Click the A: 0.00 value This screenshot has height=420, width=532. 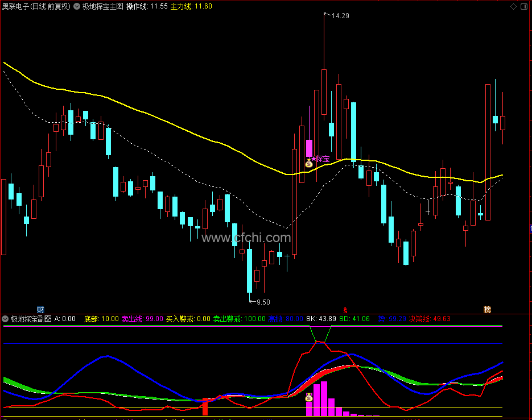(65, 319)
